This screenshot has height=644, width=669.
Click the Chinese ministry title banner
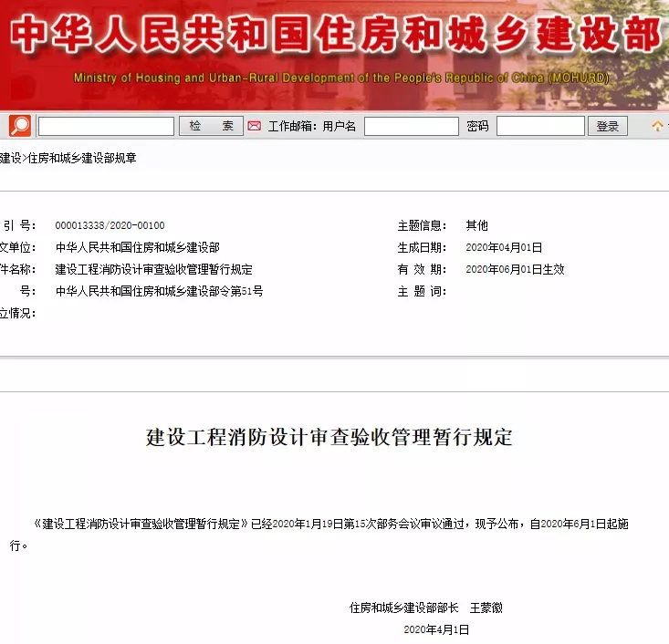point(336,34)
